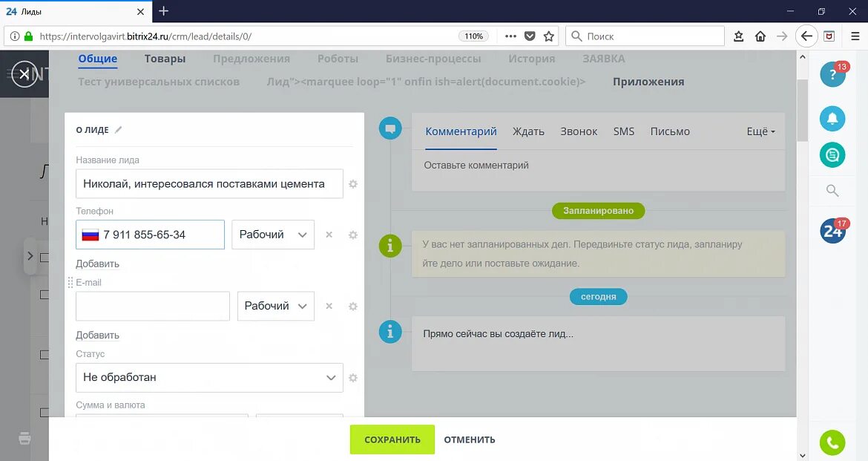Open the Приложения tab
Screen dimensions: 868x461
click(x=648, y=82)
